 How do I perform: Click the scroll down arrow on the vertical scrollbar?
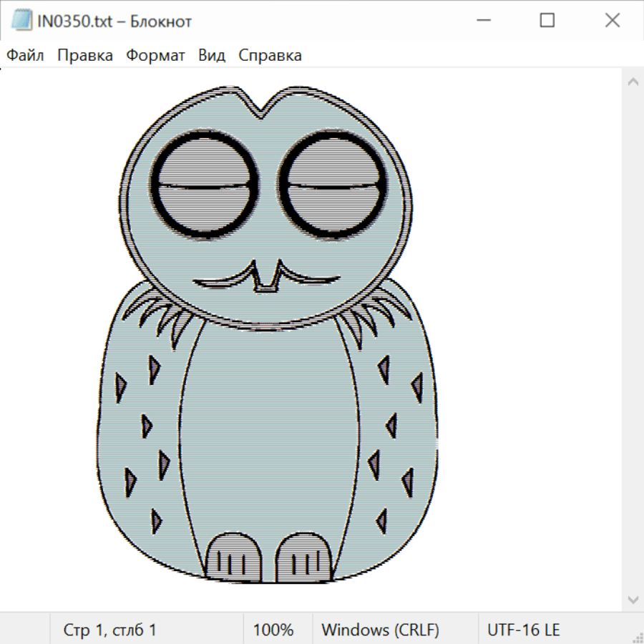633,599
